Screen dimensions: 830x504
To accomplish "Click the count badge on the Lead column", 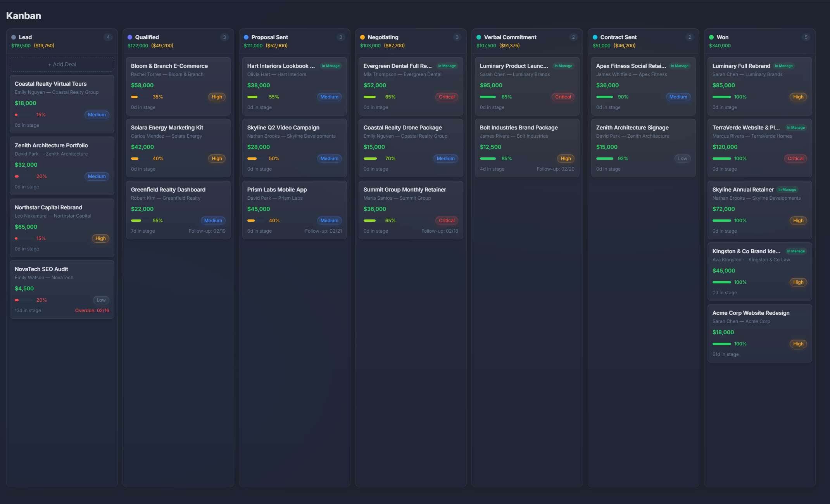I will tap(108, 37).
